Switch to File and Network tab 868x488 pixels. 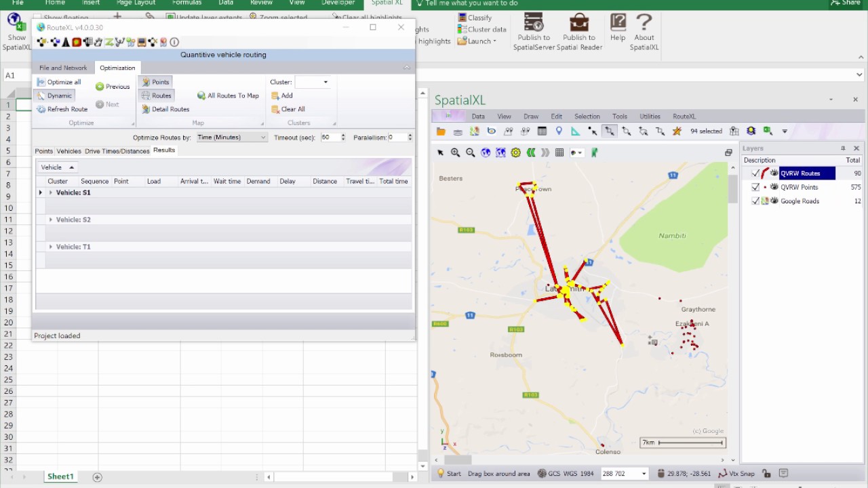(63, 68)
